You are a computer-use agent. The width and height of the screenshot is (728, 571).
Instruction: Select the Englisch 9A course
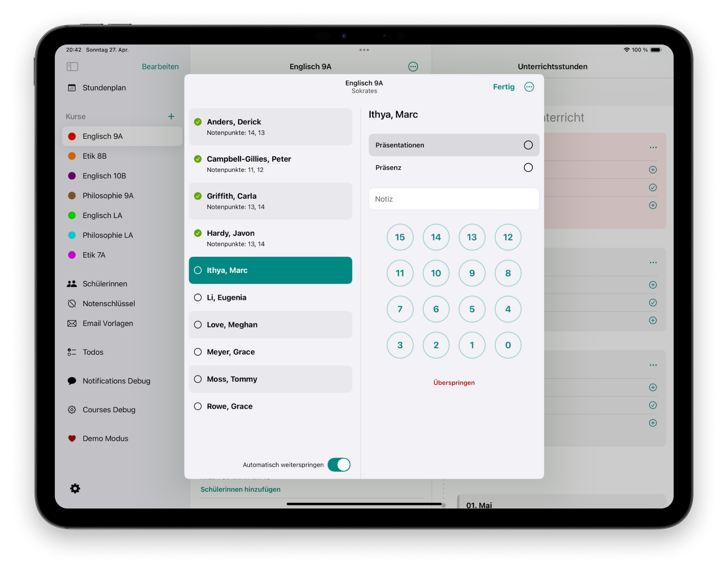pyautogui.click(x=122, y=136)
